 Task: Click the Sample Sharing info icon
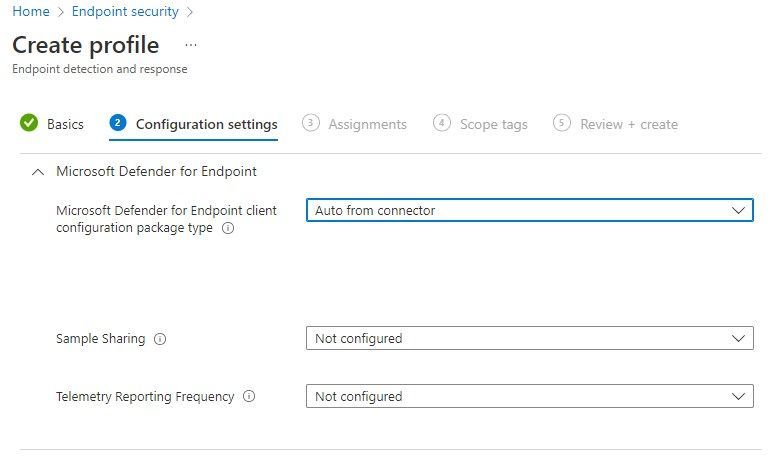pyautogui.click(x=160, y=339)
